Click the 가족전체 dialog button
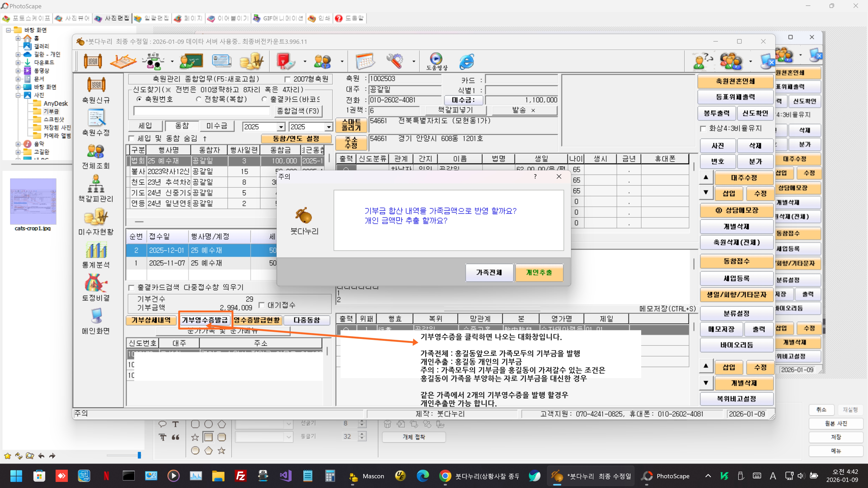The image size is (868, 488). point(489,272)
